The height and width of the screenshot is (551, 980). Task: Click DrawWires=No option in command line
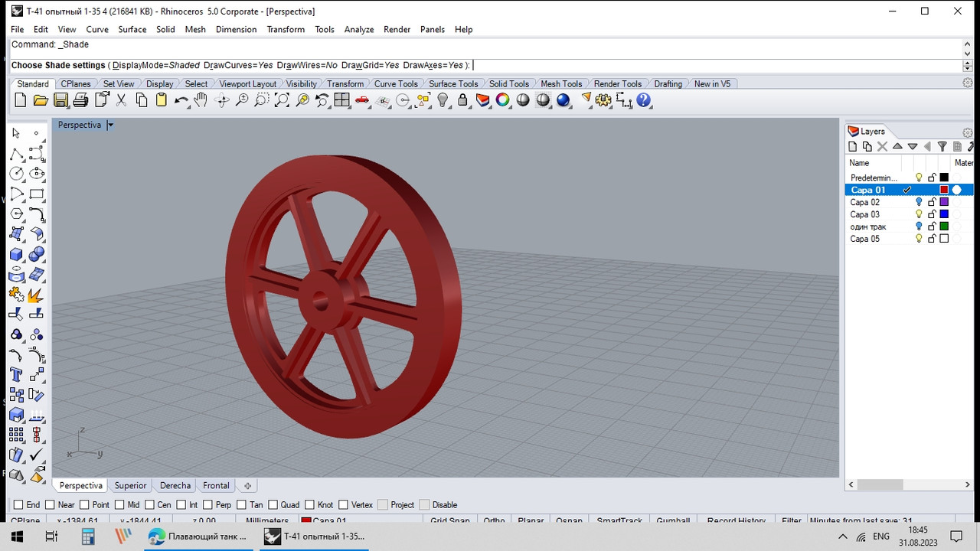click(x=307, y=66)
